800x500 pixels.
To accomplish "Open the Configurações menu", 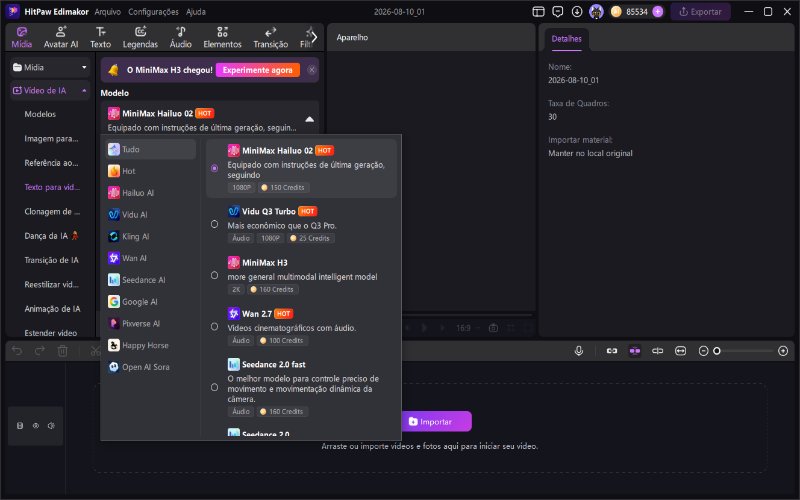I will (153, 12).
